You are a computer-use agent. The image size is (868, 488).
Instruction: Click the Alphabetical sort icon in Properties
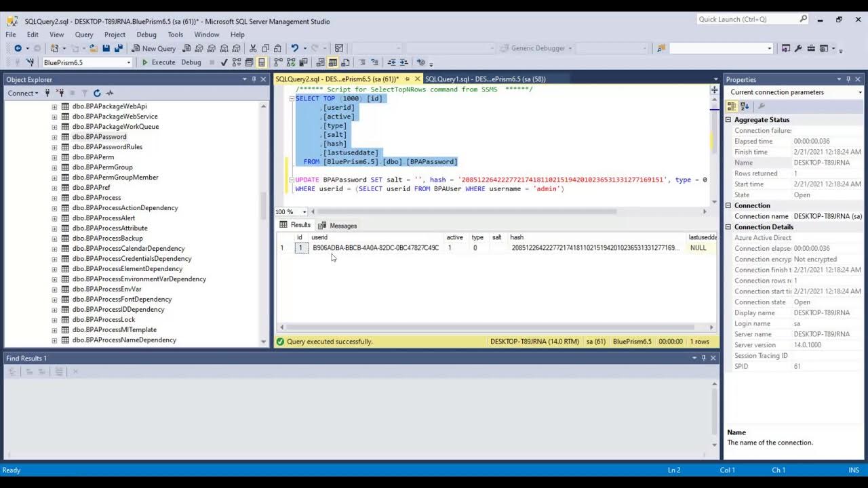(745, 106)
